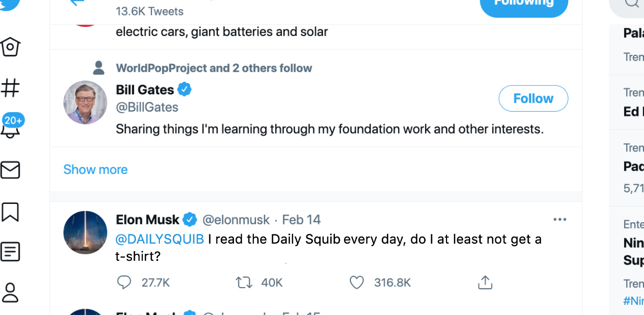
Task: Open Explore using the hashtag icon
Action: tap(11, 87)
